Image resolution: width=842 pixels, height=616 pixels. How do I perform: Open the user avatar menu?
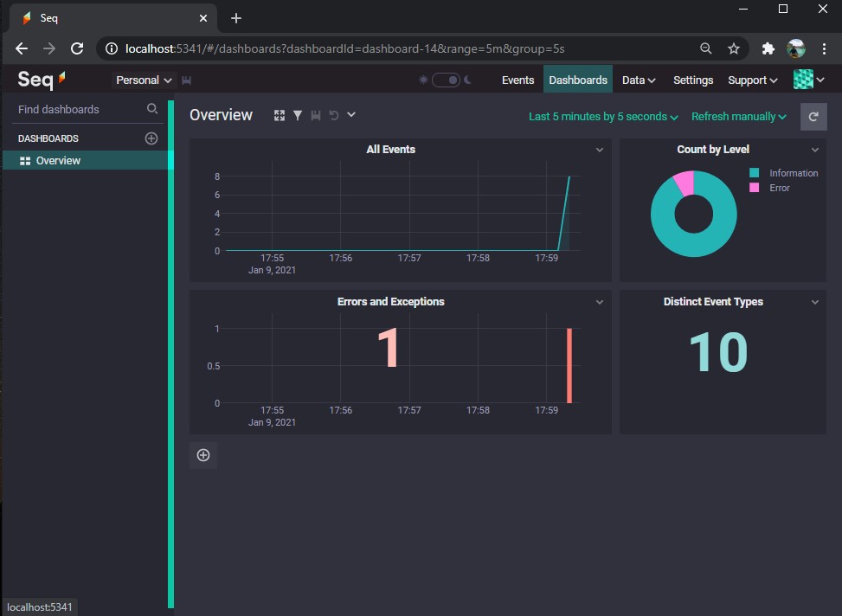[x=808, y=80]
